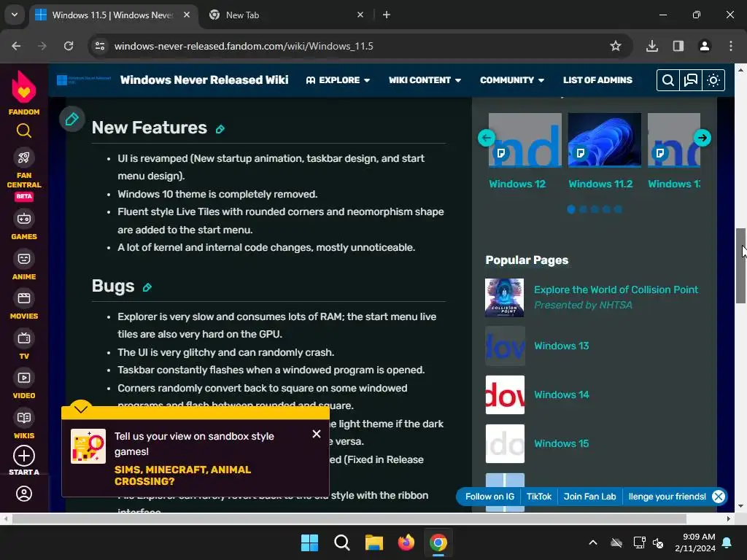747x560 pixels.
Task: Open File Explorer from taskbar
Action: coord(374,542)
